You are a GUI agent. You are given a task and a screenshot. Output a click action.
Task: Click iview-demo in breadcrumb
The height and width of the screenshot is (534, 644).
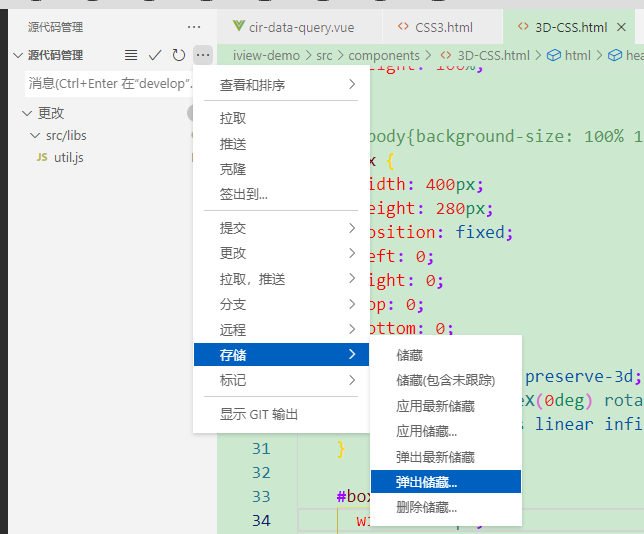[x=266, y=55]
